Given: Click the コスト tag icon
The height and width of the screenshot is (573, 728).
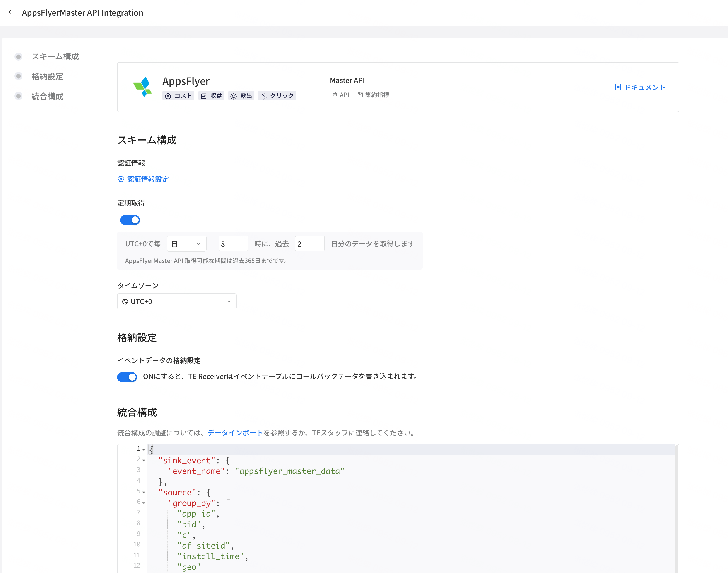Looking at the screenshot, I should click(x=168, y=96).
